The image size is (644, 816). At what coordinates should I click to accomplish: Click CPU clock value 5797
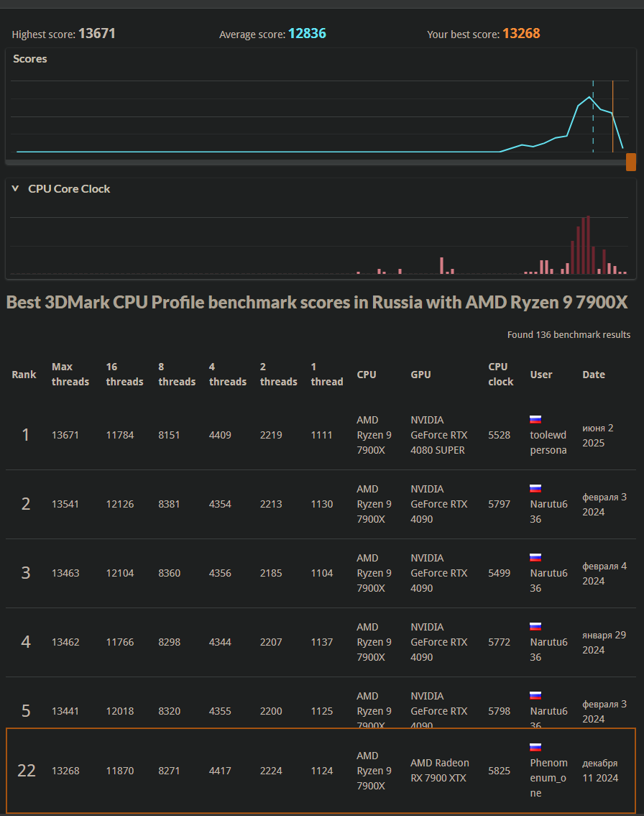pyautogui.click(x=499, y=504)
